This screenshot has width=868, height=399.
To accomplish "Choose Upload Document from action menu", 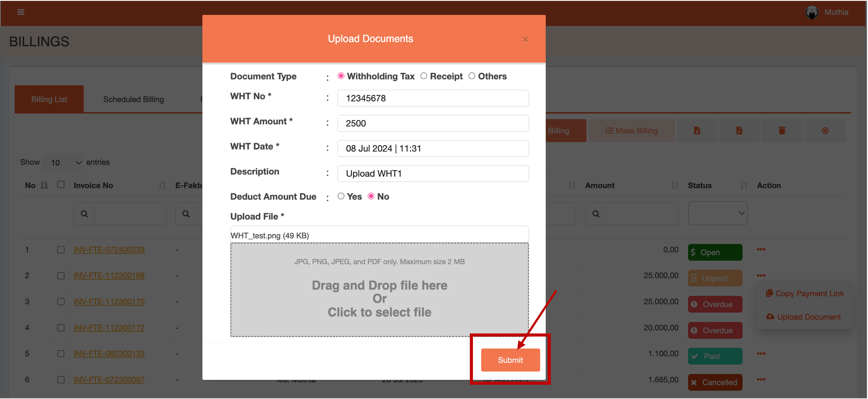I will point(808,317).
